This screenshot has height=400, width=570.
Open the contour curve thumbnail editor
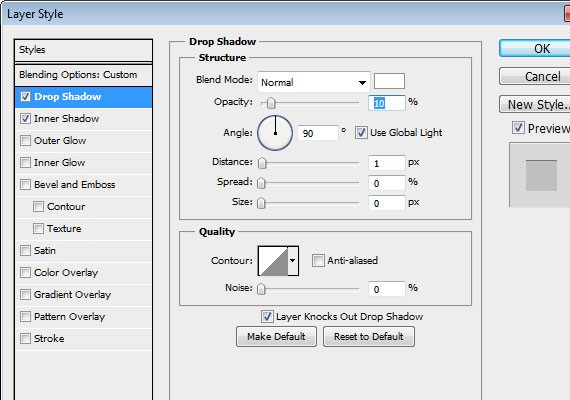coord(273,261)
